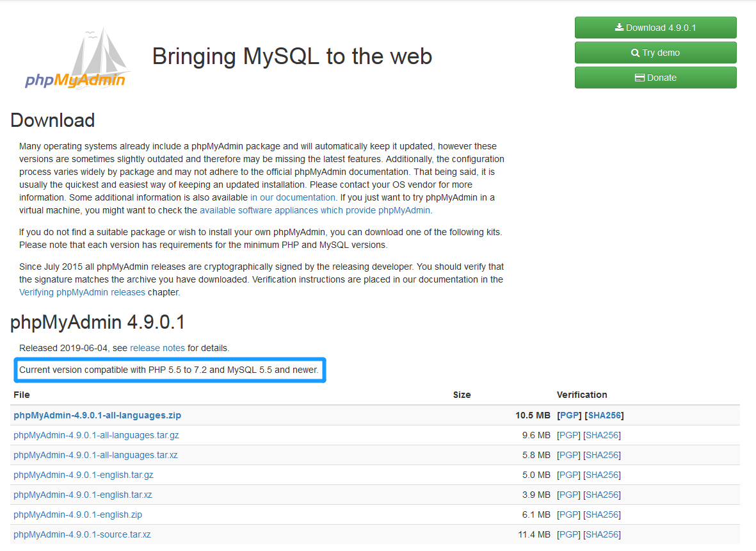
Task: Click the 5.8 MB size value
Action: click(x=536, y=455)
